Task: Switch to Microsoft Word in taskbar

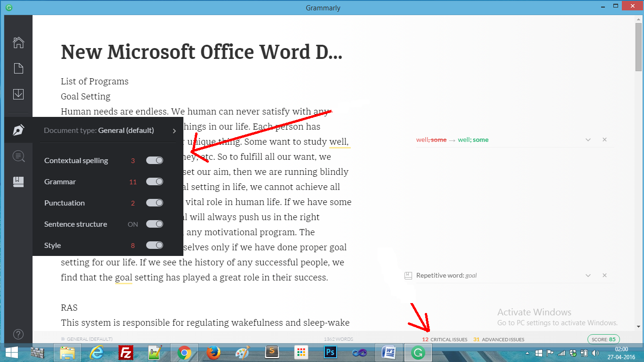Action: pos(389,353)
